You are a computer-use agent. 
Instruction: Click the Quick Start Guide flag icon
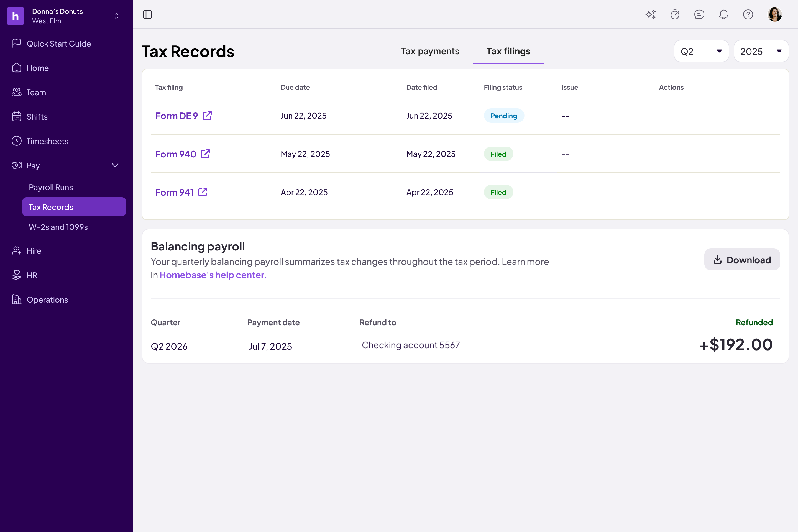click(x=16, y=44)
